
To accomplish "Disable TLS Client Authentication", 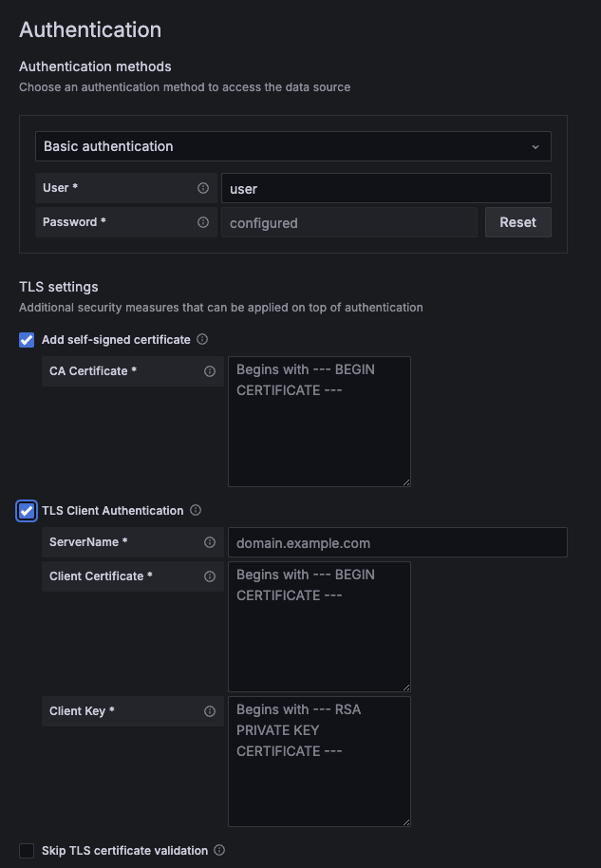I will coord(26,510).
